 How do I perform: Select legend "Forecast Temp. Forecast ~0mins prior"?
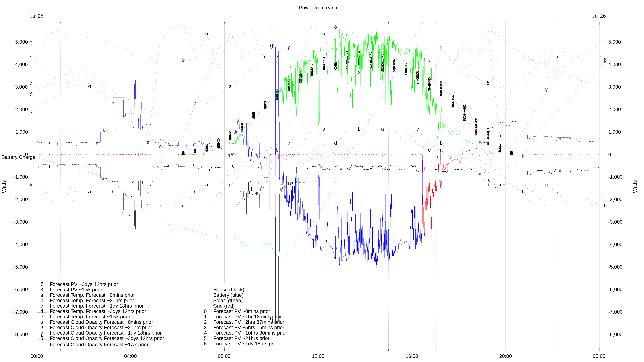point(92,295)
